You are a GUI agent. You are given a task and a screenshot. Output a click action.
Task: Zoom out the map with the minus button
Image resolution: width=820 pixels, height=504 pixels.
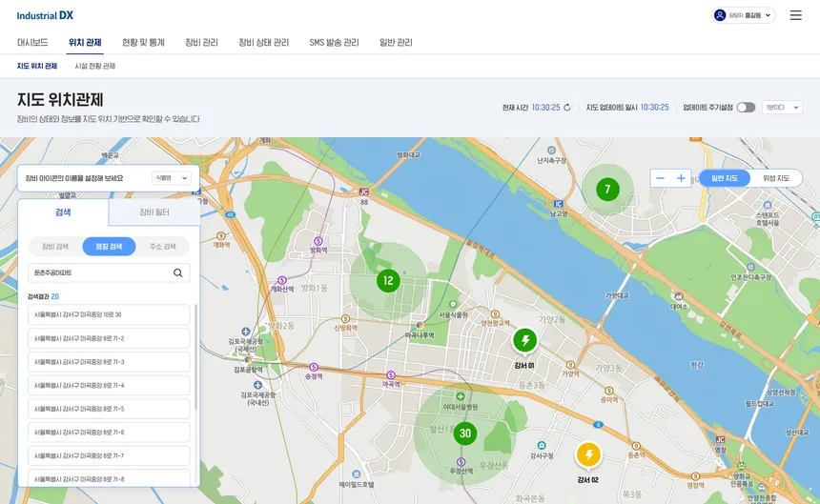[x=660, y=178]
